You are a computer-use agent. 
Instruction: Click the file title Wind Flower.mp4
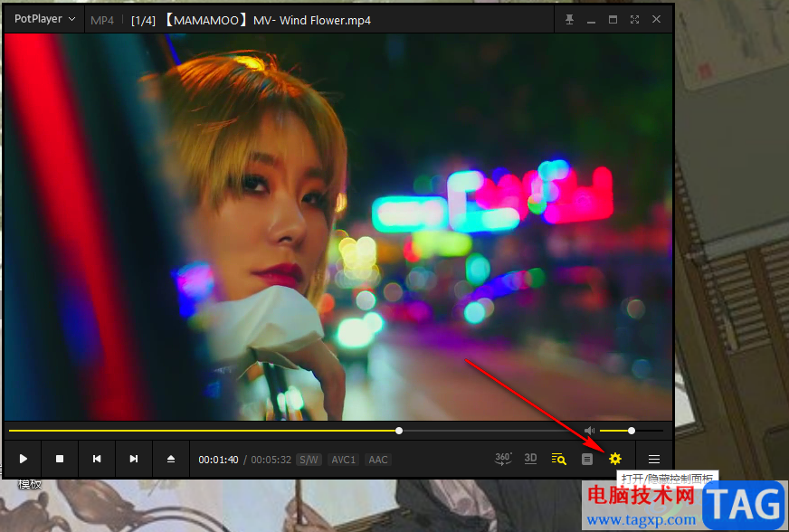(268, 20)
